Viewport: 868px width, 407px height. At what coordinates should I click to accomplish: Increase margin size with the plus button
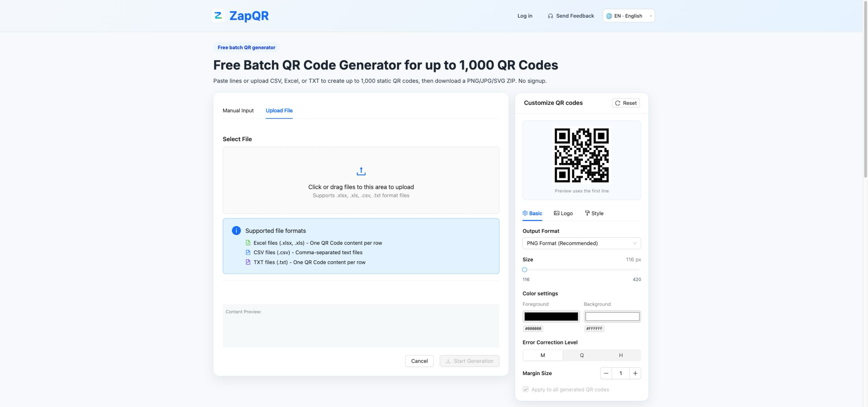pos(635,373)
